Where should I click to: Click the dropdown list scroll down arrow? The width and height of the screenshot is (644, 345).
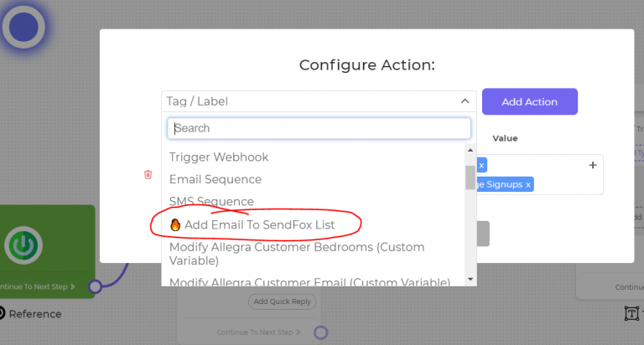click(470, 280)
